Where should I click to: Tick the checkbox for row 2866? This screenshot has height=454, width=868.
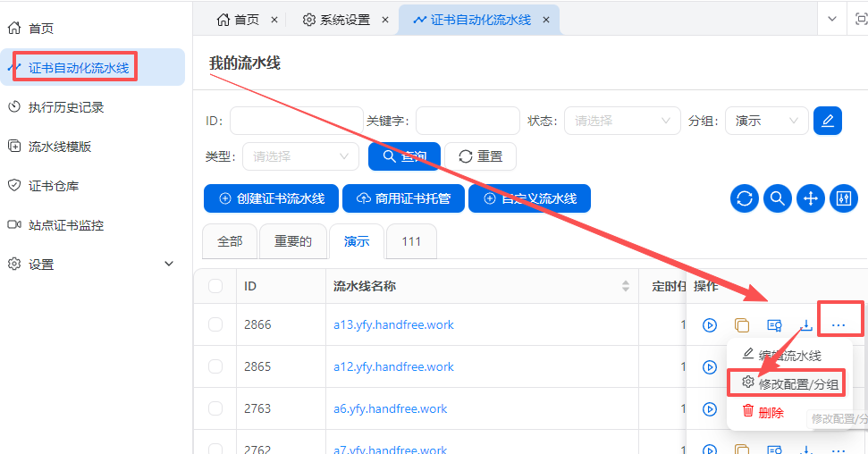click(215, 324)
